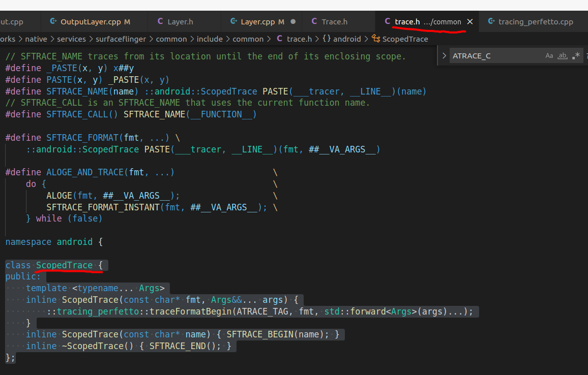
Task: Click '#define _PASTE(x, y) x##y' line
Action: point(69,68)
